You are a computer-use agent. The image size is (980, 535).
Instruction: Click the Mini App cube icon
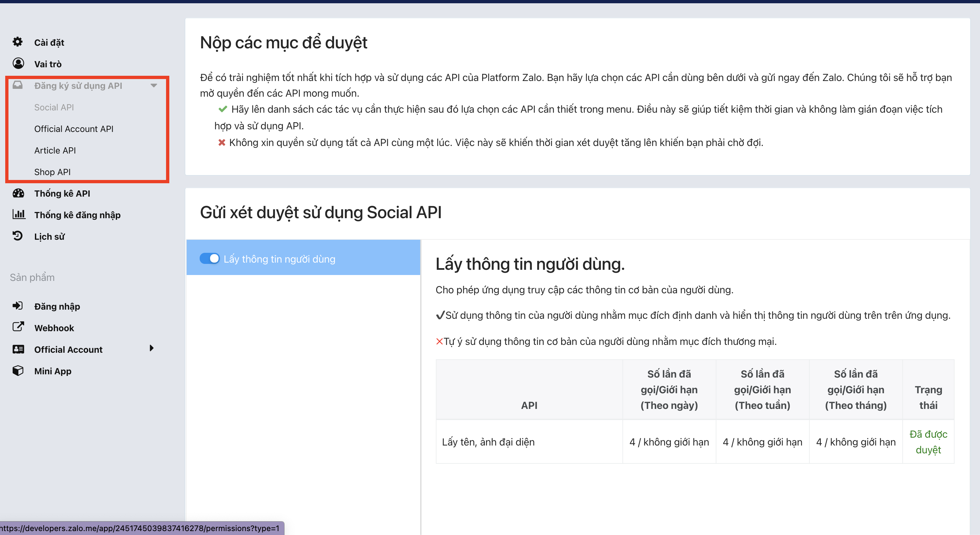tap(18, 370)
